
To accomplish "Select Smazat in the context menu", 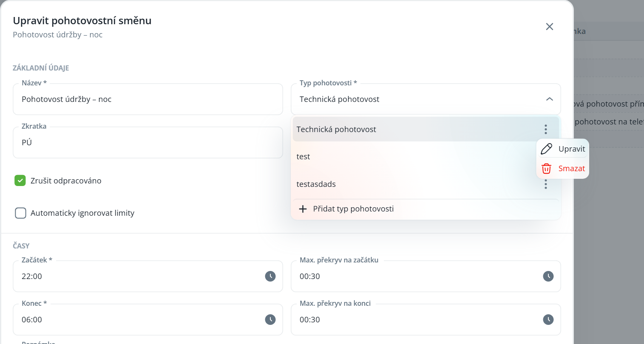I will coord(563,169).
